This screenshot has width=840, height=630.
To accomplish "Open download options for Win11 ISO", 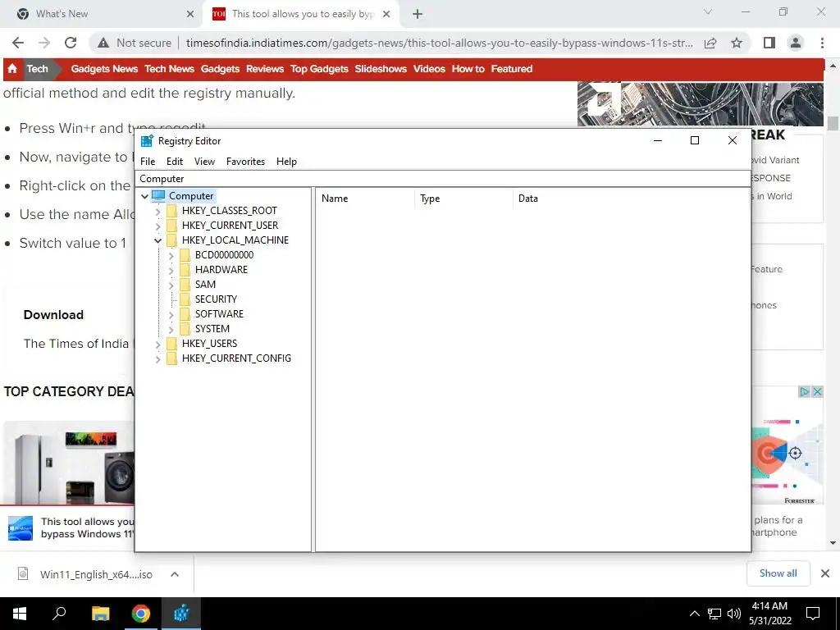I will pyautogui.click(x=175, y=574).
